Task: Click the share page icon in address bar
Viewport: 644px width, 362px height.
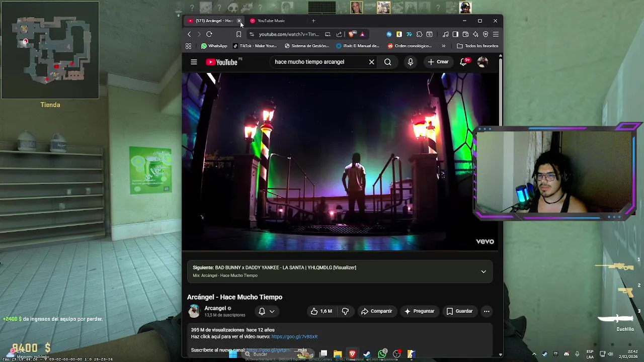Action: pos(339,34)
